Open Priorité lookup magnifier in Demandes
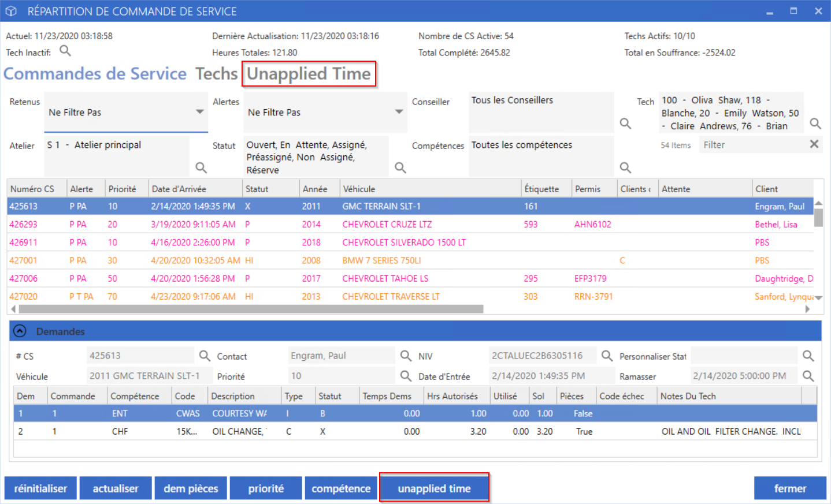831x504 pixels. point(406,376)
